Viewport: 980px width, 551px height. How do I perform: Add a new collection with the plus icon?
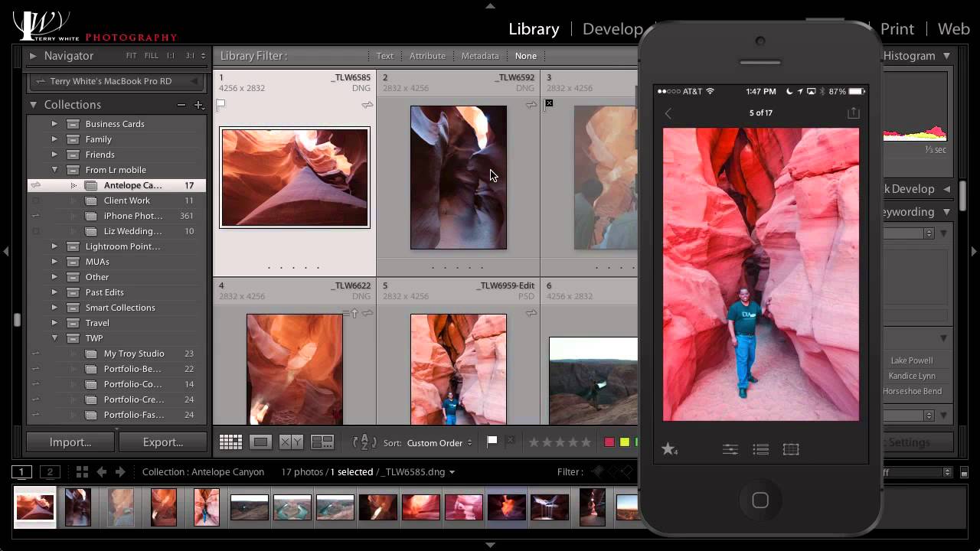coord(198,105)
